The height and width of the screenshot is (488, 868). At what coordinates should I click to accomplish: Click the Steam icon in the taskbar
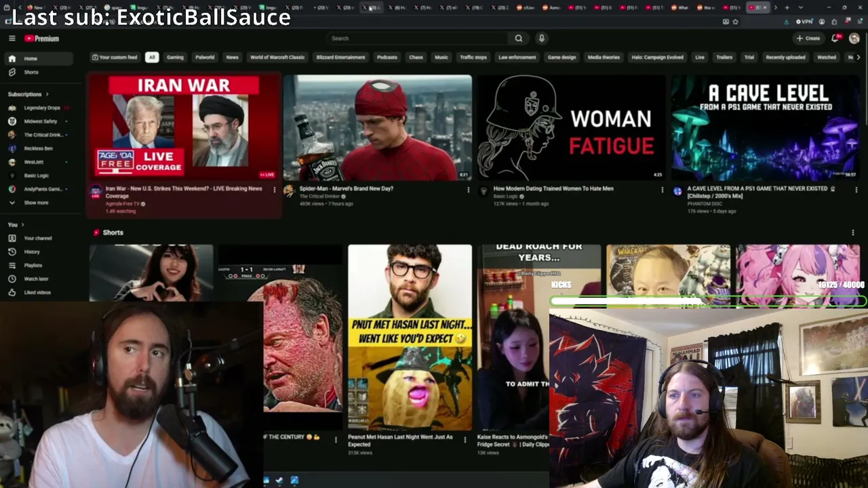279,481
